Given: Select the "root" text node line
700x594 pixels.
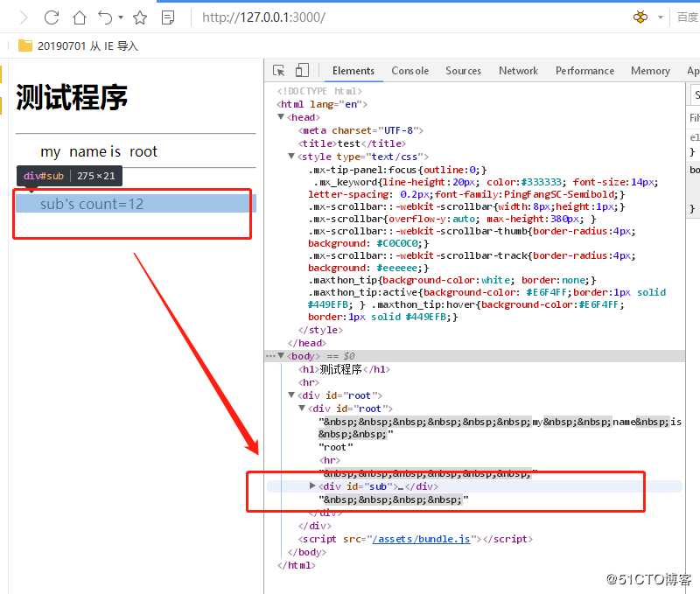Looking at the screenshot, I should [336, 447].
